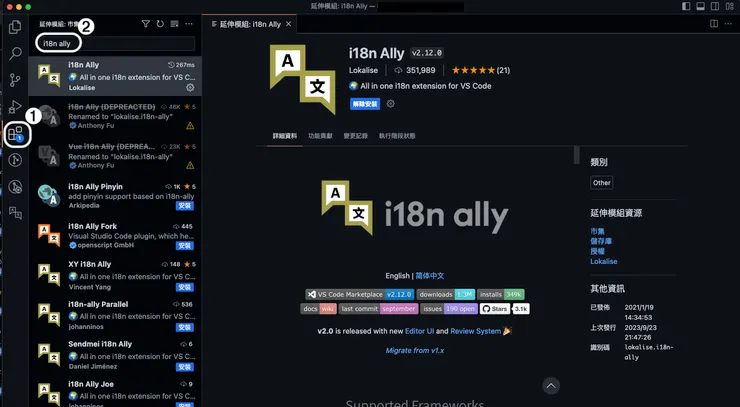Toggle secondary sidebar layout icon in title bar
The width and height of the screenshot is (740, 407).
[x=715, y=7]
